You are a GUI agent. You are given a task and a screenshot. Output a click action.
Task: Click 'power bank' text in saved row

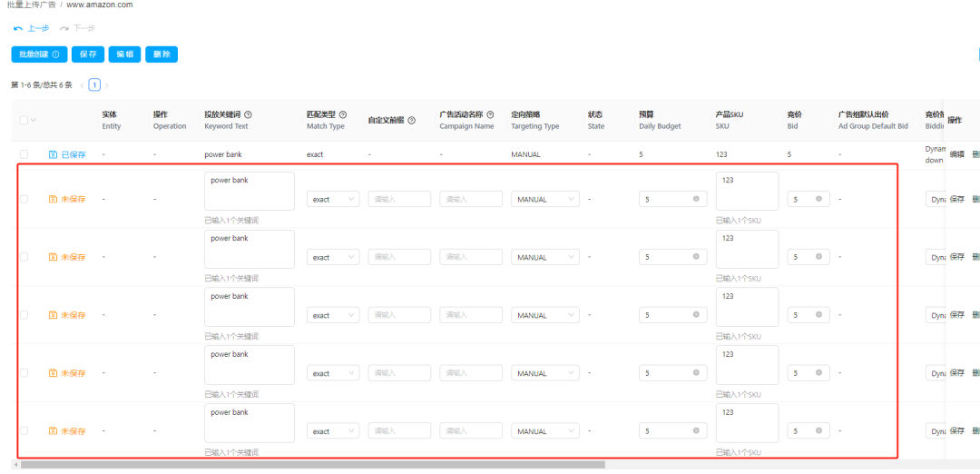point(224,154)
